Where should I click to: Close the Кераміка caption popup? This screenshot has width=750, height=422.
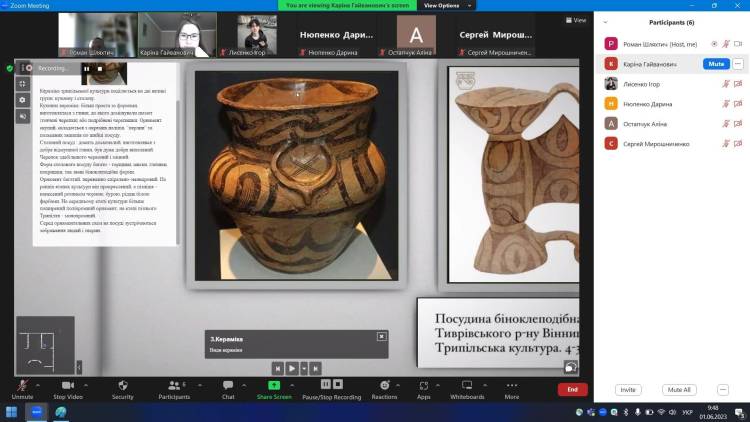click(x=381, y=337)
